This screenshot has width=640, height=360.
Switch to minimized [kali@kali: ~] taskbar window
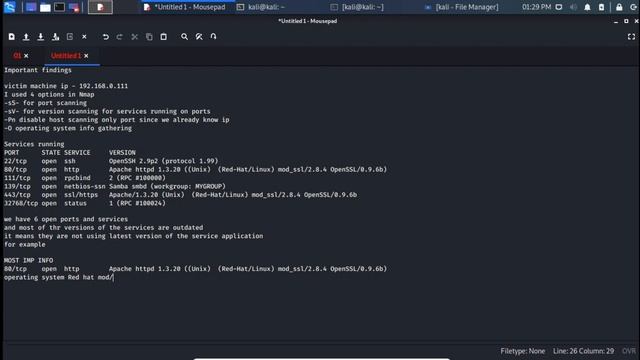click(357, 7)
